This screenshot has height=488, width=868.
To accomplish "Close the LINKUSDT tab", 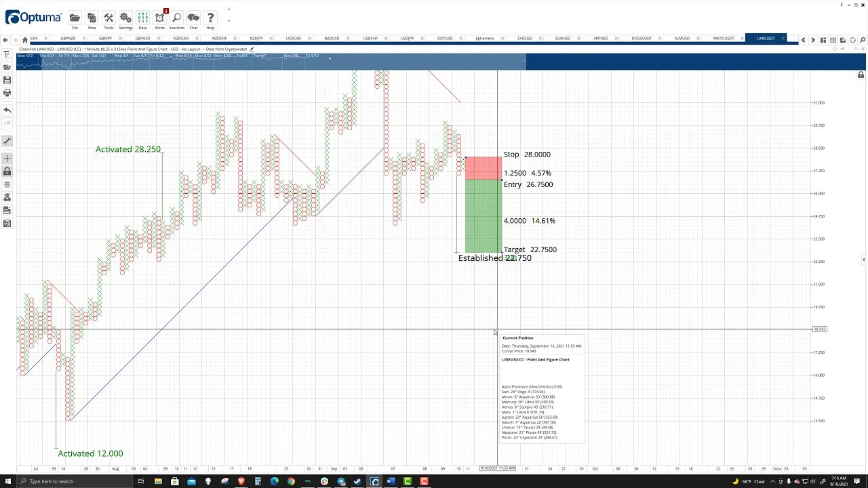I will [x=783, y=39].
